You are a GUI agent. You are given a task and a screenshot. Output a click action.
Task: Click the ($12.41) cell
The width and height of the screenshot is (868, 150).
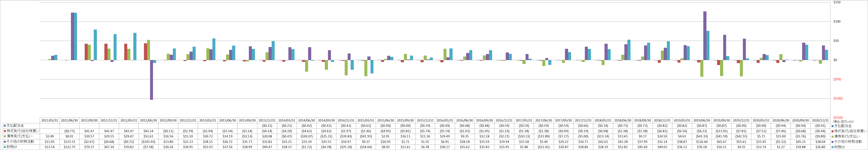click(544, 147)
